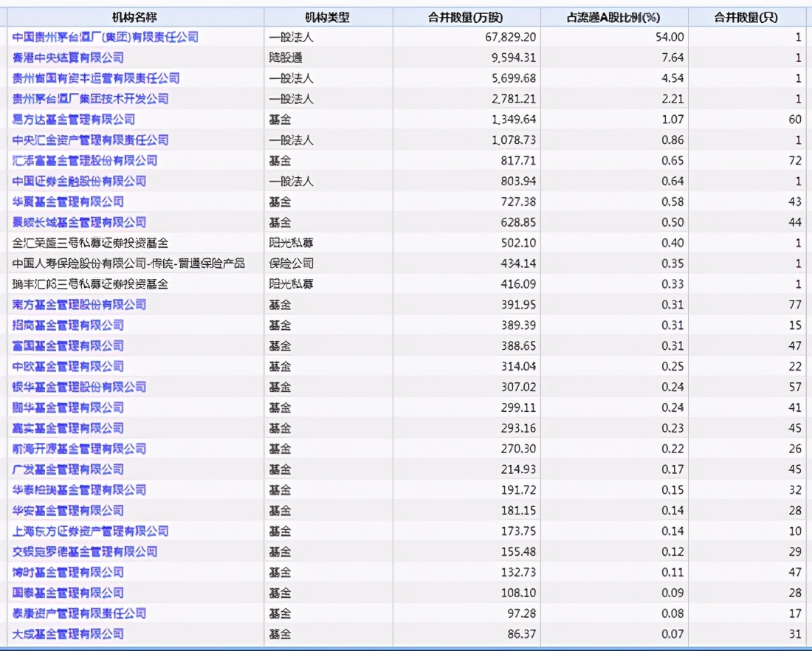Click the 817.71 share quantity cell
Viewport: 812px width, 651px height.
518,161
